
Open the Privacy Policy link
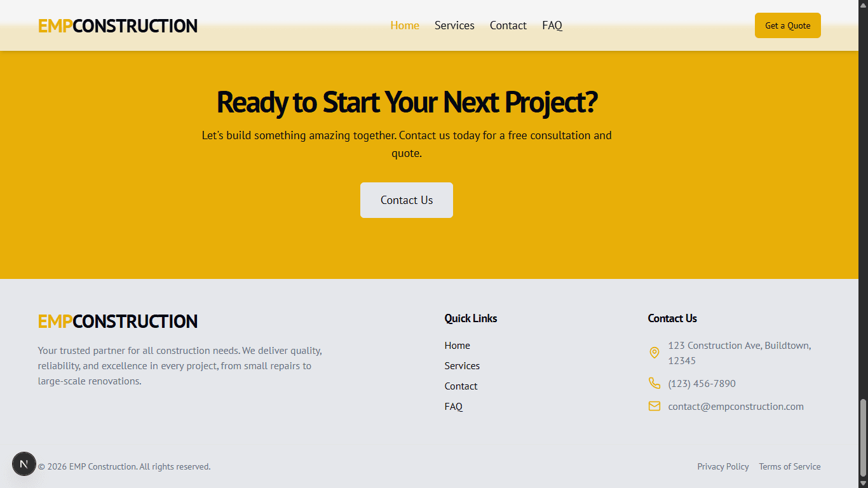pyautogui.click(x=723, y=466)
